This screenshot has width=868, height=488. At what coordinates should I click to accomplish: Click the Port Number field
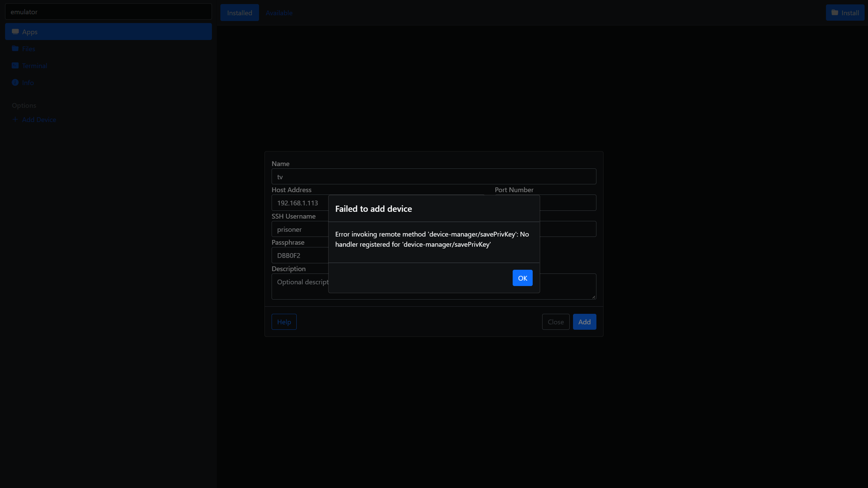[x=568, y=203]
